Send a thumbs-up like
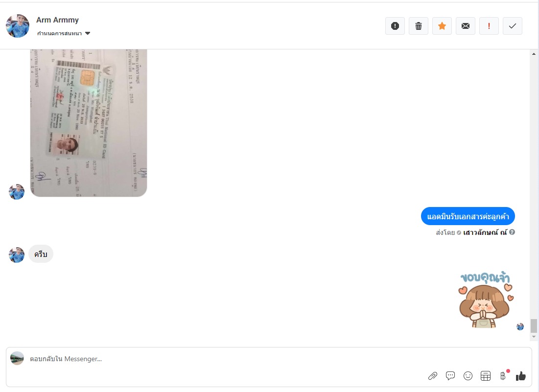 click(x=521, y=376)
